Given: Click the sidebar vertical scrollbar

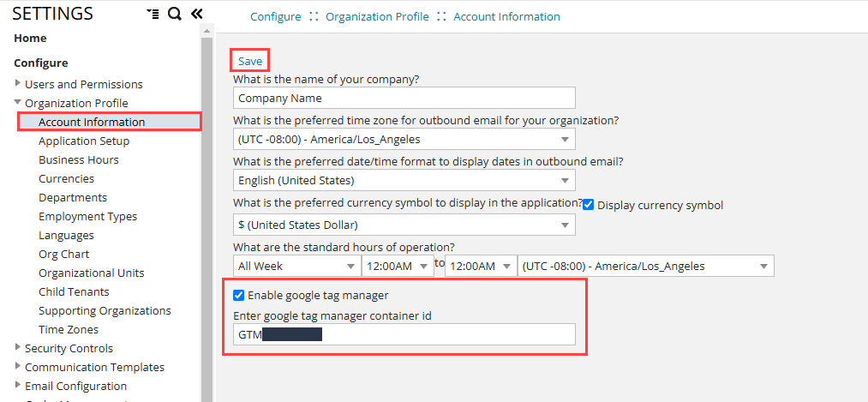Looking at the screenshot, I should click(x=207, y=214).
